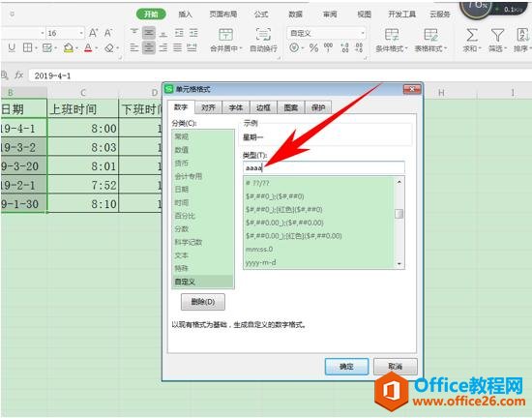Click the Table Style (表格样式) icon

click(x=430, y=35)
